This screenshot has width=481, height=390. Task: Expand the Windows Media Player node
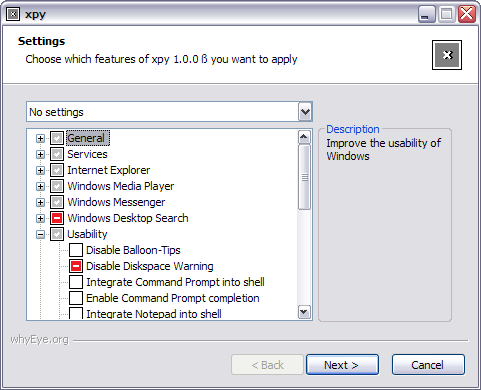(x=40, y=186)
